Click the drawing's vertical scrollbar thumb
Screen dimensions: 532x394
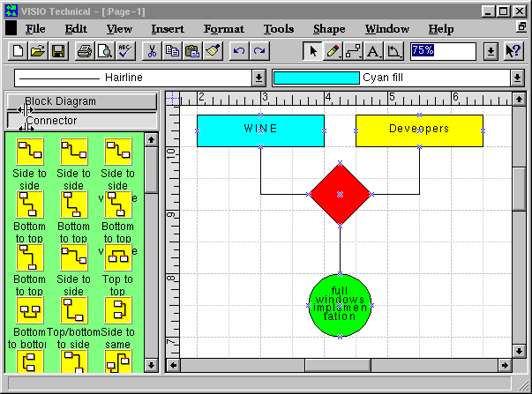pos(519,189)
